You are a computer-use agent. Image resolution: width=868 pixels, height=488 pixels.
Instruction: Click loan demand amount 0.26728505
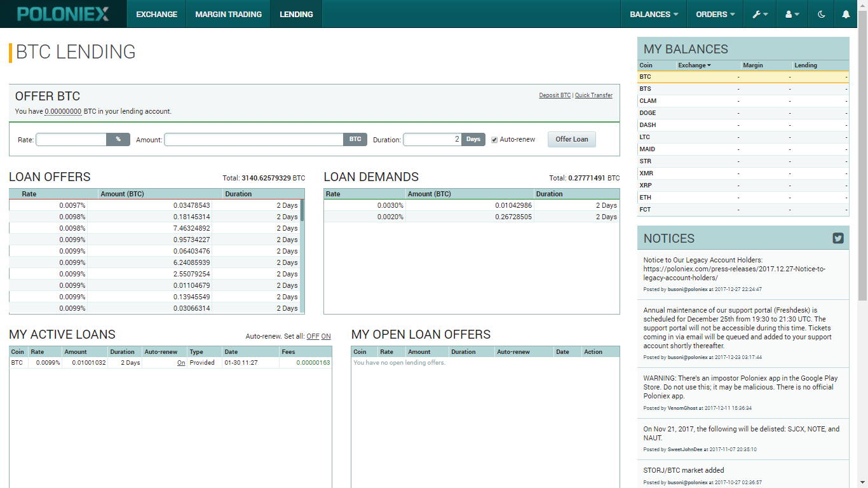coord(513,217)
